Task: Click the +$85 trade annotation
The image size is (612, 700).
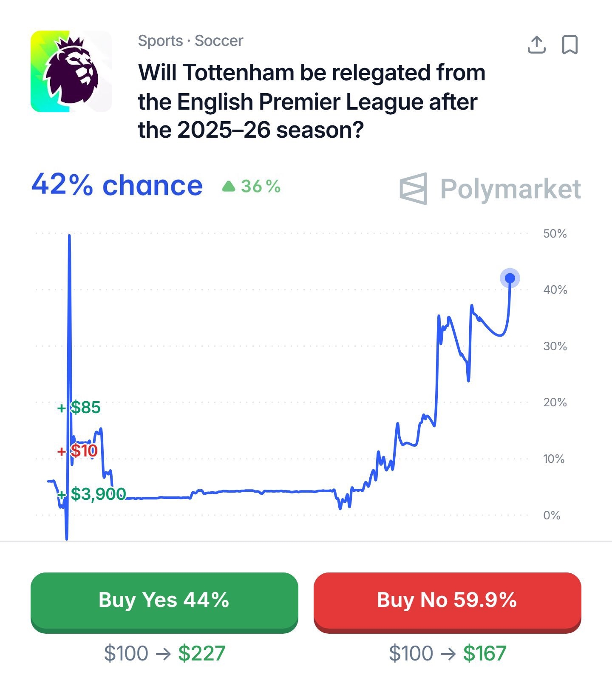Action: coord(79,407)
